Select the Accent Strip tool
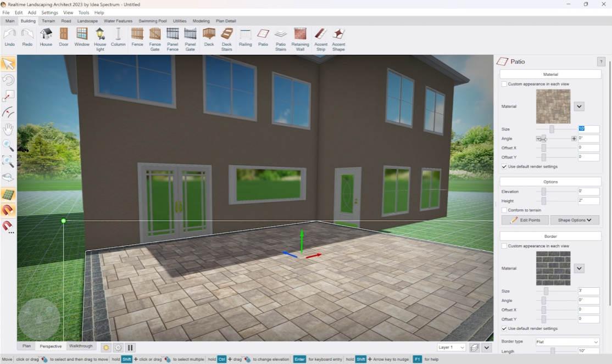Viewport: 612px width, 364px height. coord(321,40)
